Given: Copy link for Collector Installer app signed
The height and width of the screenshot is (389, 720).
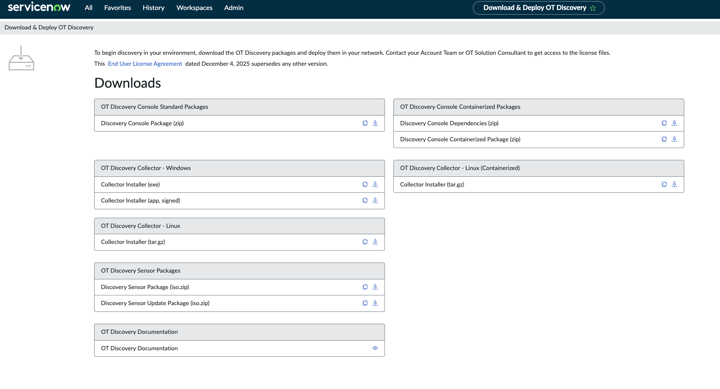Looking at the screenshot, I should 365,200.
